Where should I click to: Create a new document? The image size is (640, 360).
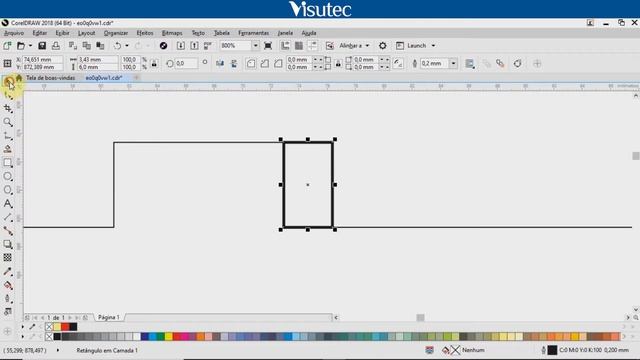7,46
